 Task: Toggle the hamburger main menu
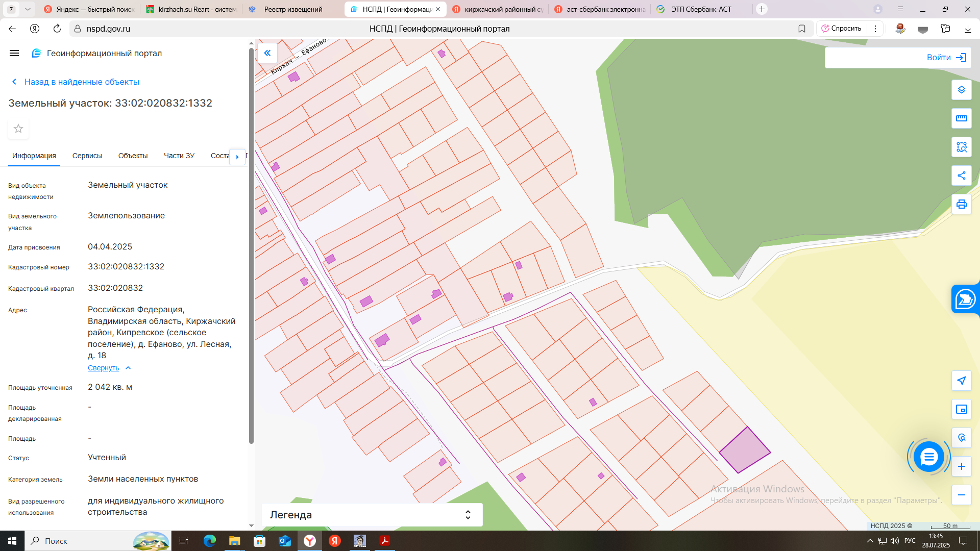tap(14, 53)
